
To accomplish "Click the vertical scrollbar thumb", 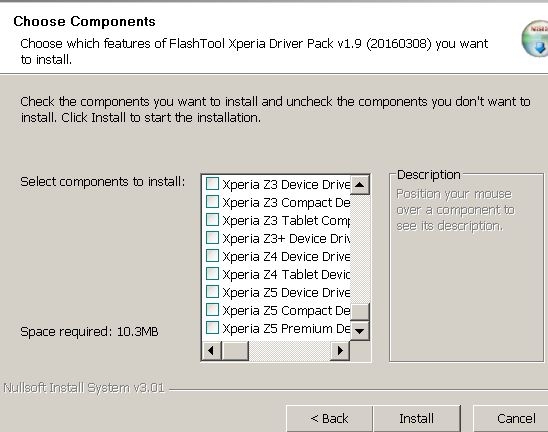I will click(360, 312).
